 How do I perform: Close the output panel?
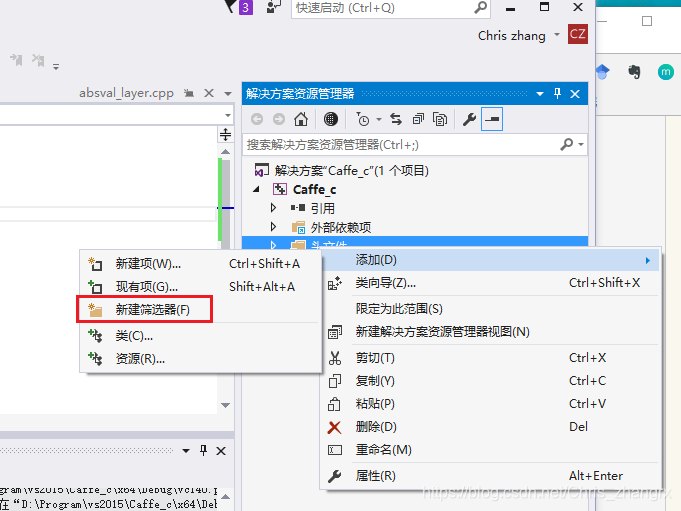click(221, 451)
